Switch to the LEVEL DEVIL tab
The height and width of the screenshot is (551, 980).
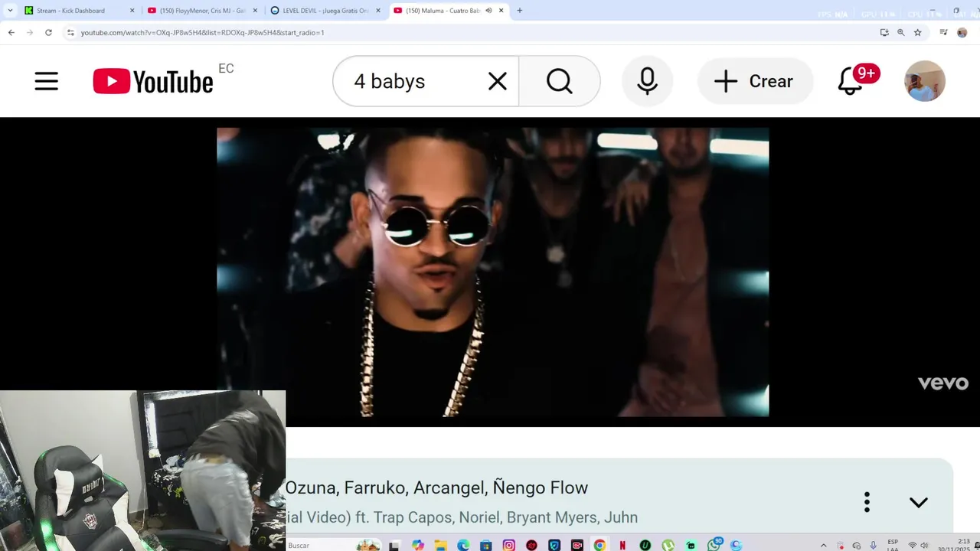(325, 11)
